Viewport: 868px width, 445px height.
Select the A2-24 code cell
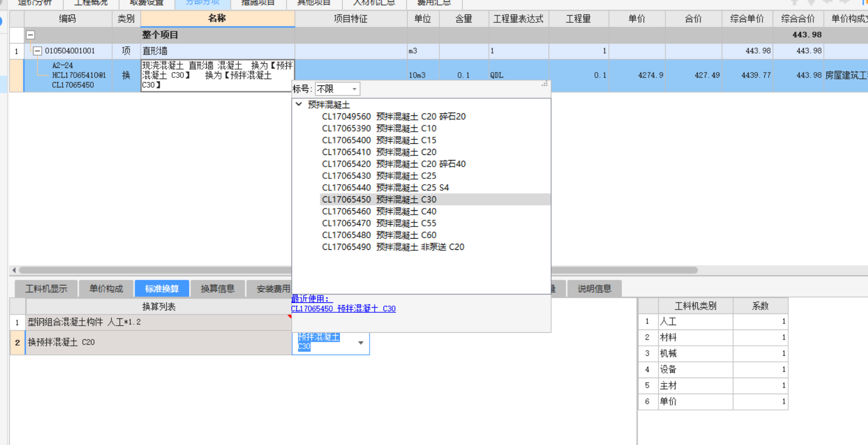pyautogui.click(x=68, y=75)
